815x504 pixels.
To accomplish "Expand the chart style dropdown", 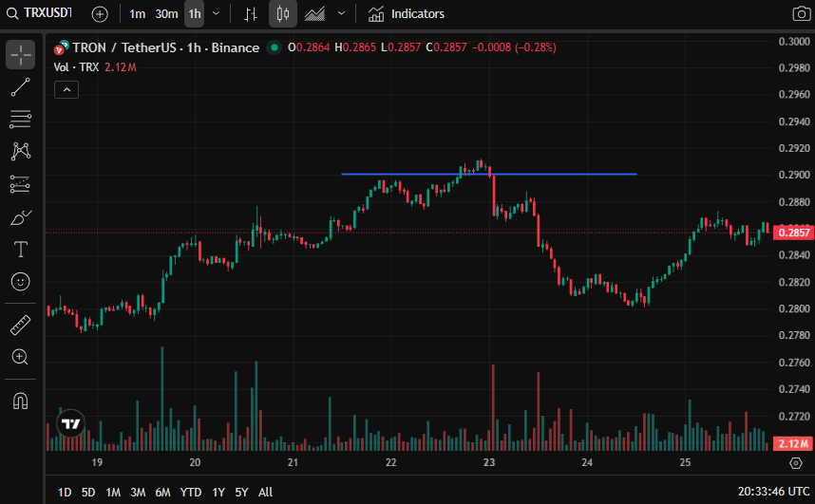I will pyautogui.click(x=342, y=14).
